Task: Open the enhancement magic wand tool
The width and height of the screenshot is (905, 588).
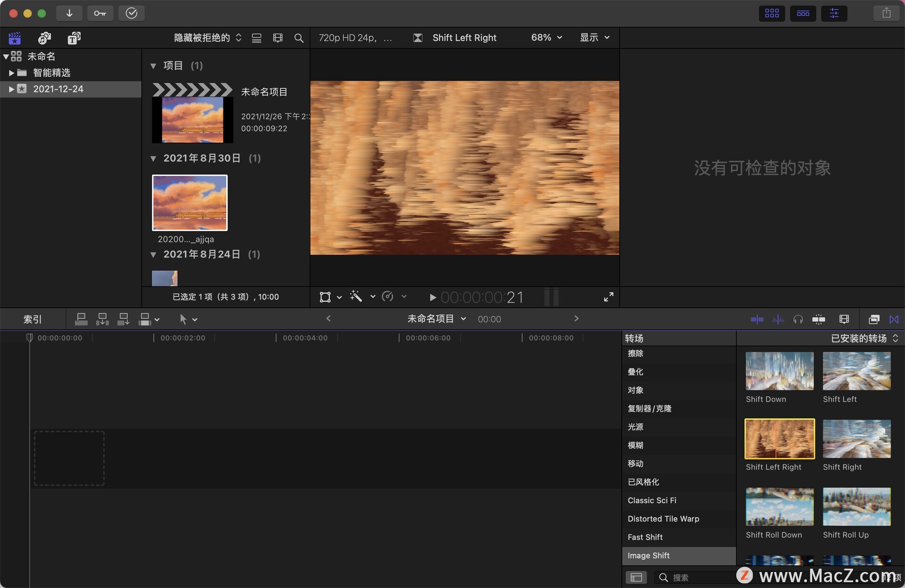Action: [356, 296]
